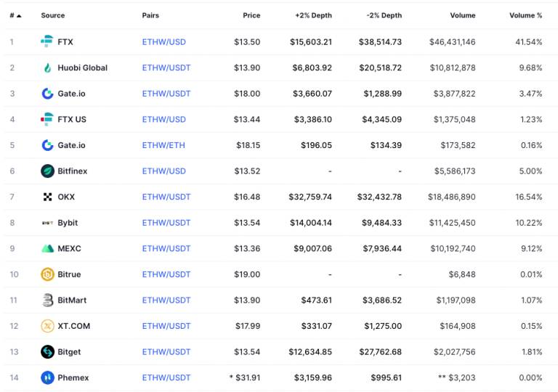This screenshot has width=558, height=392.
Task: Click the Bybit logo icon
Action: pos(47,223)
